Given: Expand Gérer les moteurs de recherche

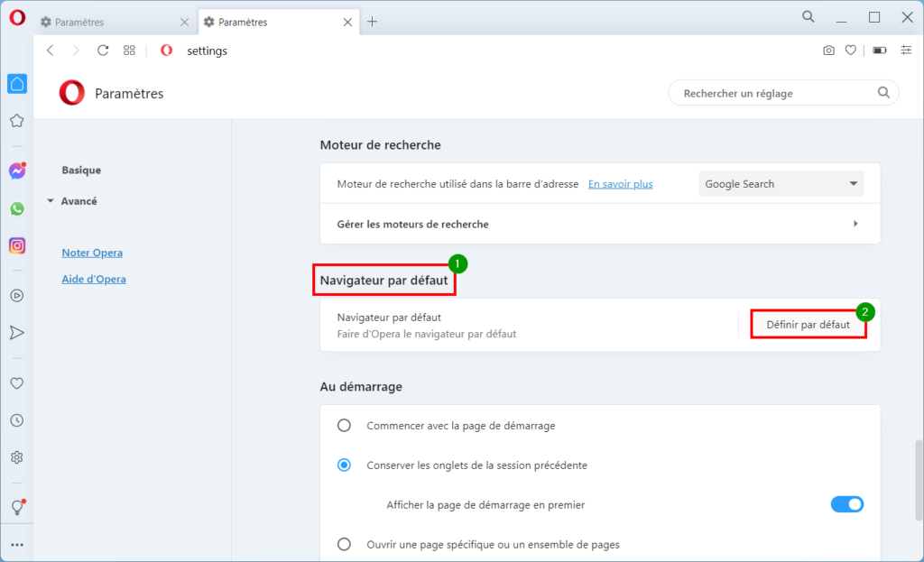Looking at the screenshot, I should click(600, 224).
